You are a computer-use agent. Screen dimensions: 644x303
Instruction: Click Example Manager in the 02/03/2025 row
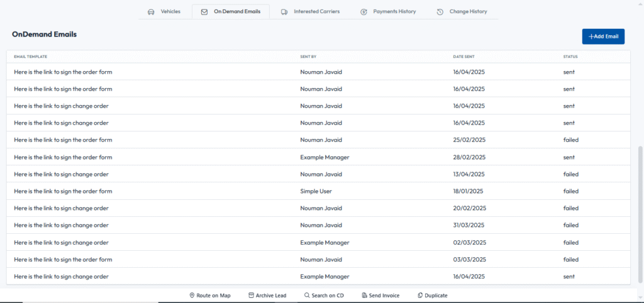point(325,243)
